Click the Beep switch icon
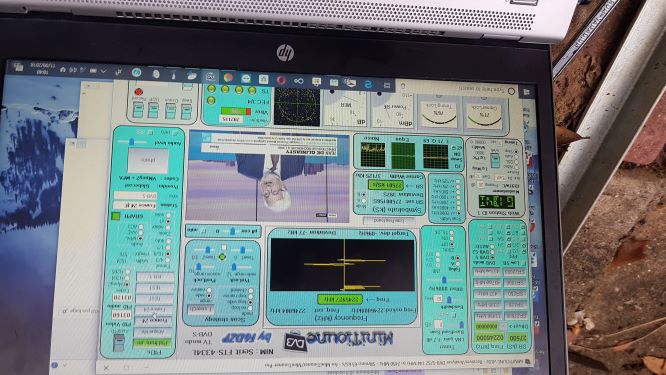666x375 pixels. pos(186,112)
